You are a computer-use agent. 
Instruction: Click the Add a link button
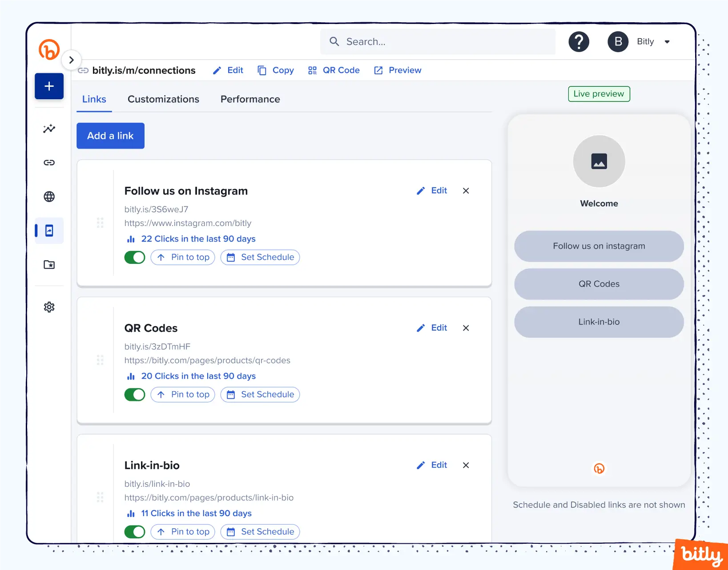click(110, 136)
